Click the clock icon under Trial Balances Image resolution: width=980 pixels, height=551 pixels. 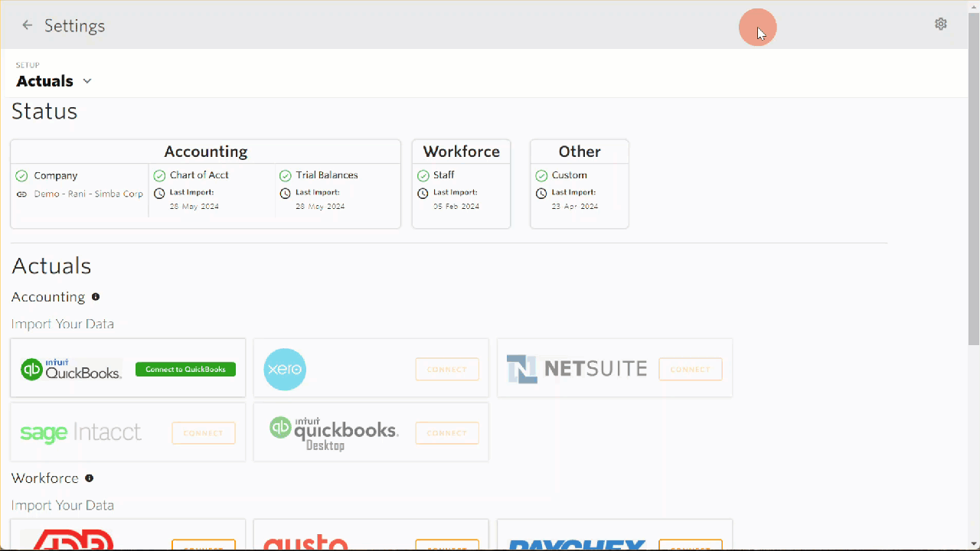(x=286, y=194)
